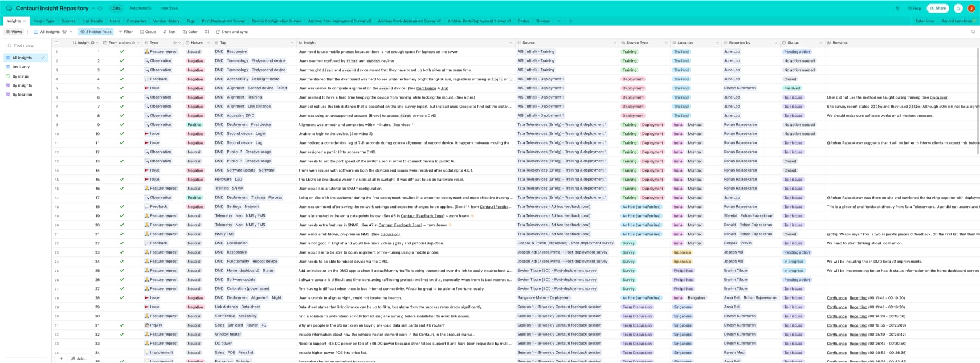
Task: Click the 3 hidden fields button
Action: click(96, 32)
